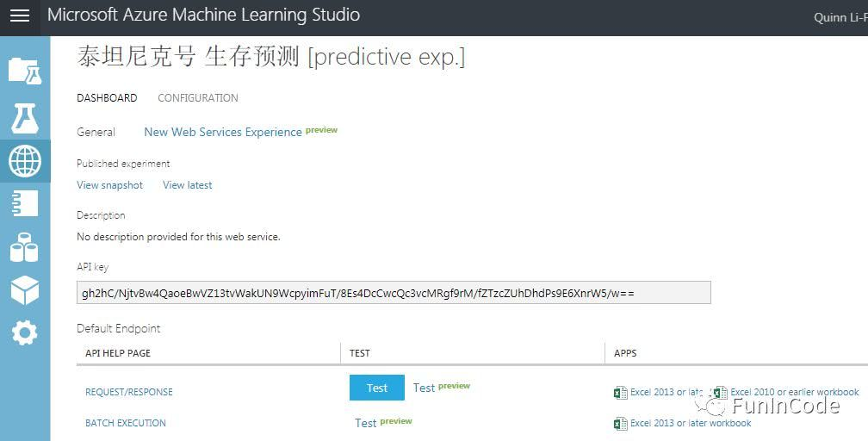868x441 pixels.
Task: Click View snapshot link
Action: click(109, 185)
